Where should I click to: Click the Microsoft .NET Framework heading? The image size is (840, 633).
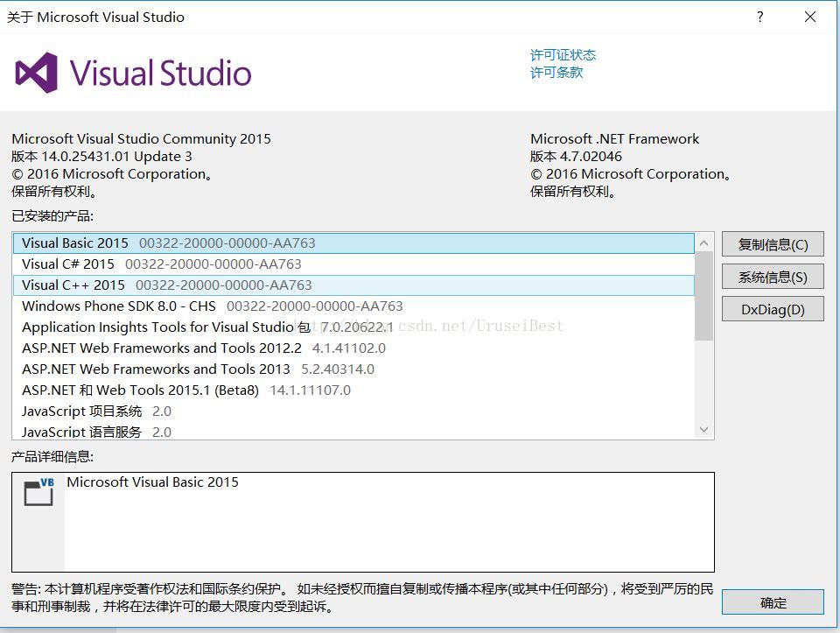[614, 139]
